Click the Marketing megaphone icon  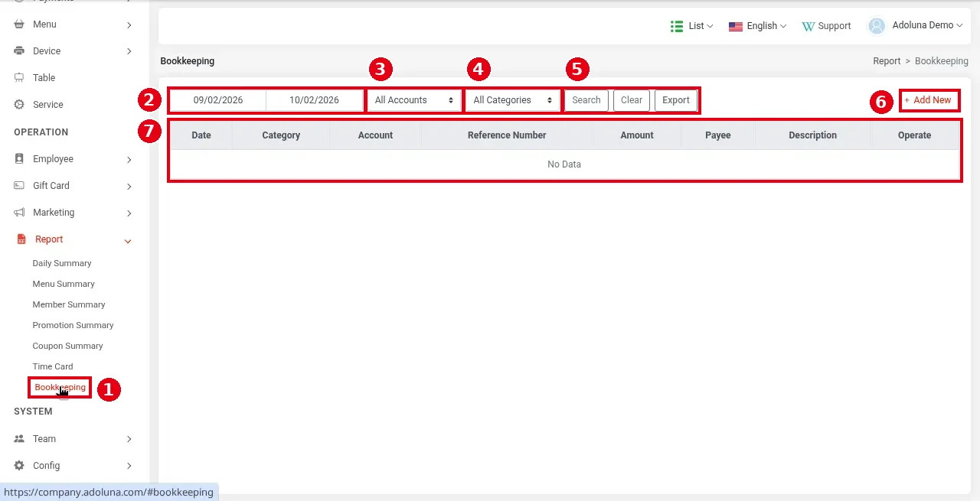[19, 213]
